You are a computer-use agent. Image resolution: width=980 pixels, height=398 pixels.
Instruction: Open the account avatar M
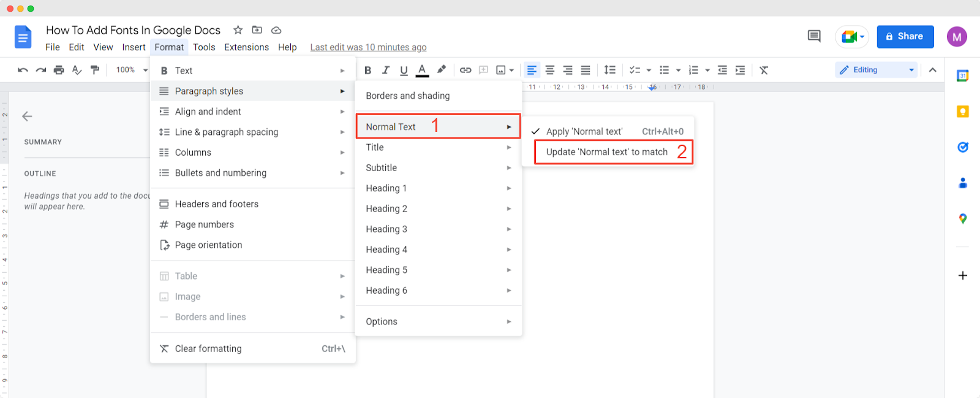pos(957,37)
